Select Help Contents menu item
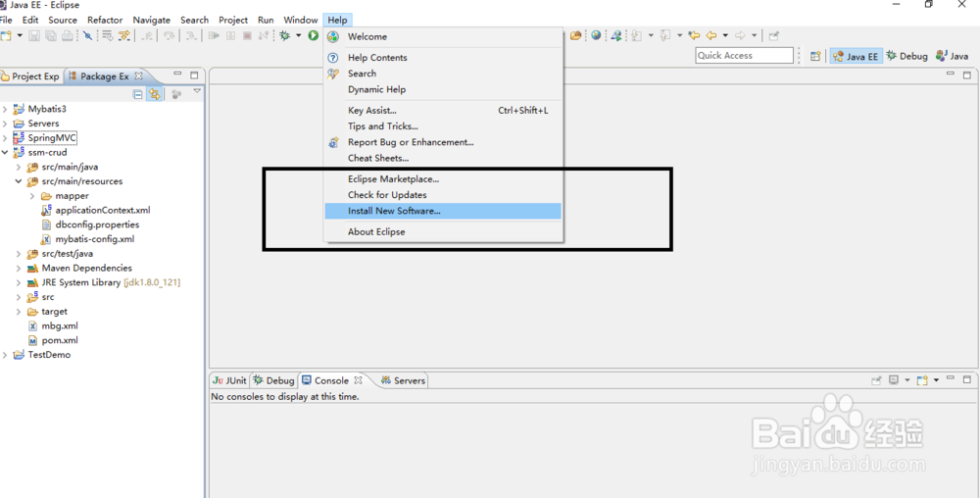 443,58
